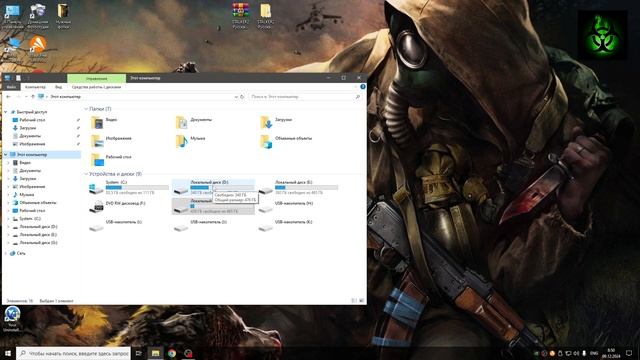Screen dimensions: 640x360
Task: Open the WinRAR STALKER2 archive on desktop
Action: click(x=240, y=16)
